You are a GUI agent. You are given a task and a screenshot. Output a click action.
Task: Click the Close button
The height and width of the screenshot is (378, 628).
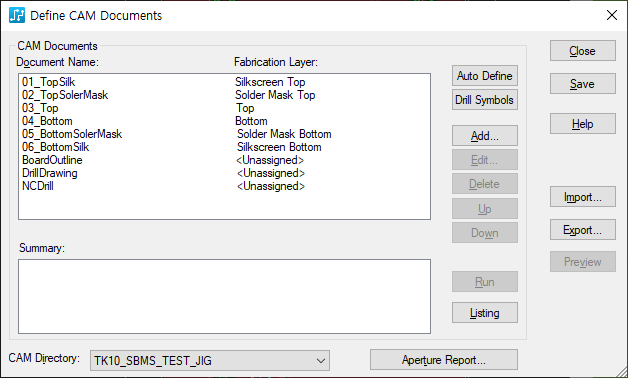pos(582,51)
